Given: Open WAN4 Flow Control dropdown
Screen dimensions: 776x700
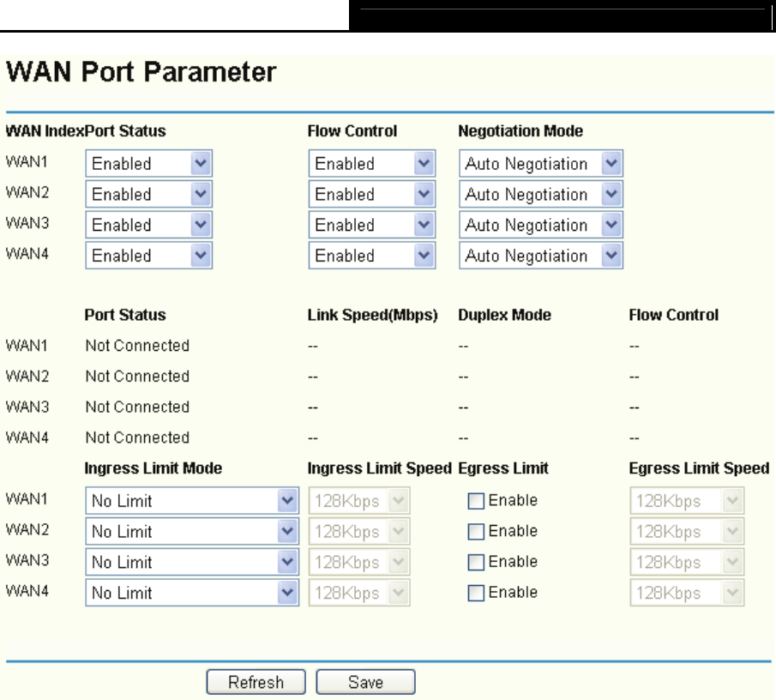Looking at the screenshot, I should pyautogui.click(x=371, y=256).
